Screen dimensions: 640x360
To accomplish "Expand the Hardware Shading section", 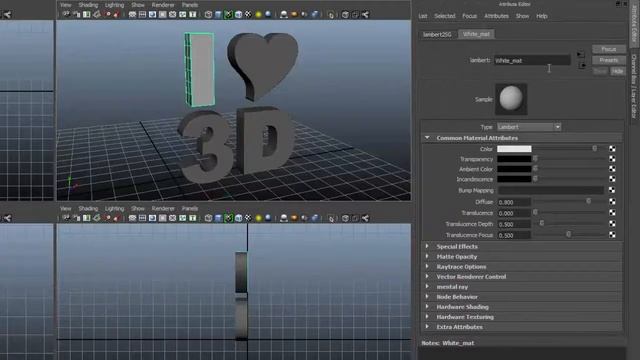I will click(x=427, y=307).
